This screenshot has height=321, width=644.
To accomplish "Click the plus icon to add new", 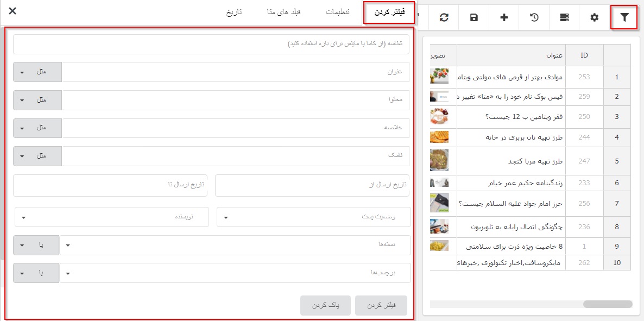I will coord(504,17).
